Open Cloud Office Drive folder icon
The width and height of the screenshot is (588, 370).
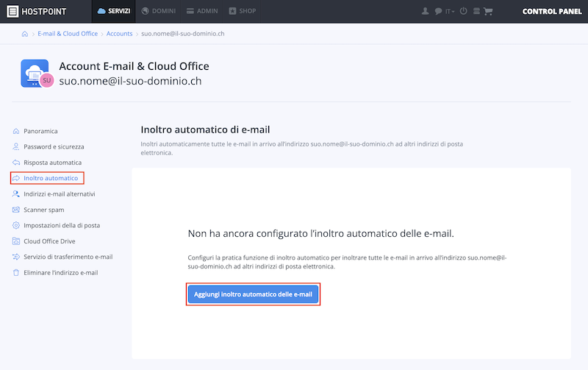point(15,241)
